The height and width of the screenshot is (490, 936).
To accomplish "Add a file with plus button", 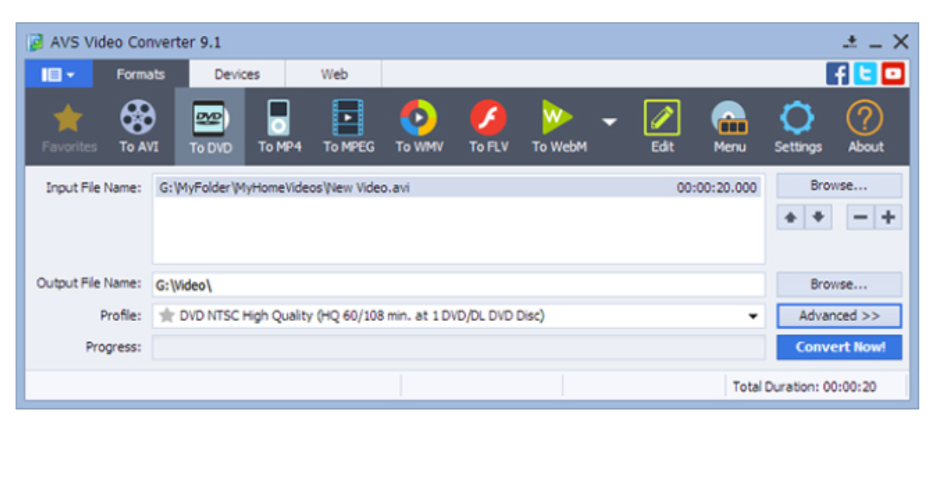I will [888, 217].
